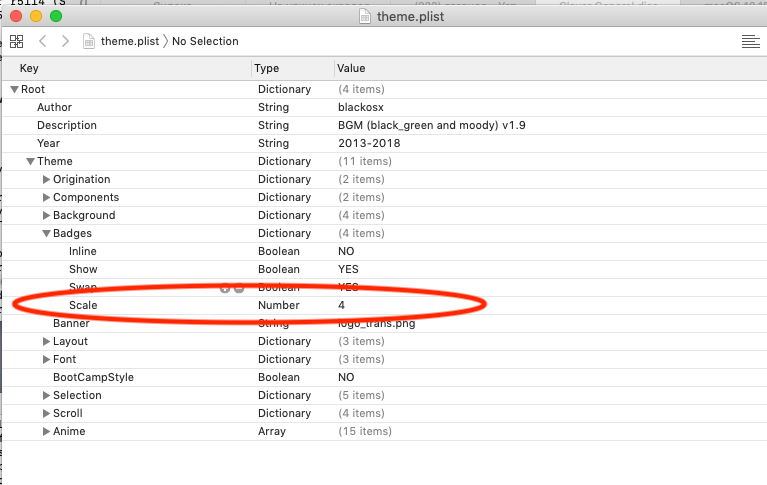Select the Year key
The height and width of the screenshot is (485, 767).
[x=48, y=143]
